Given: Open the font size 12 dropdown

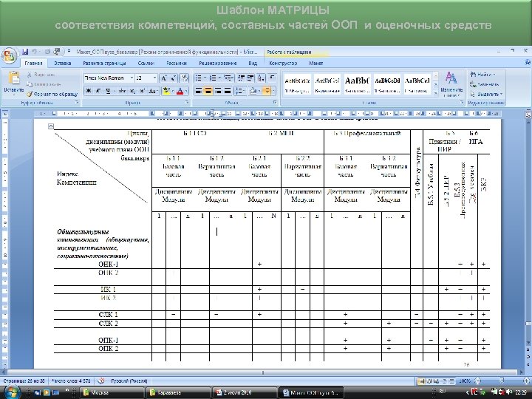Looking at the screenshot, I should 154,78.
